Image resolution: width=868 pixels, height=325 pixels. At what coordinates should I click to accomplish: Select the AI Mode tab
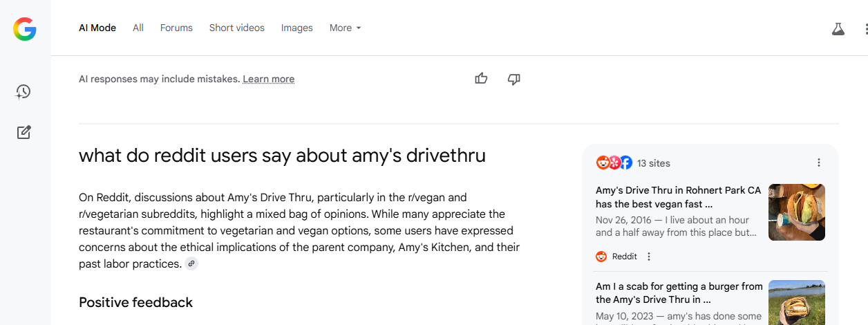[97, 28]
